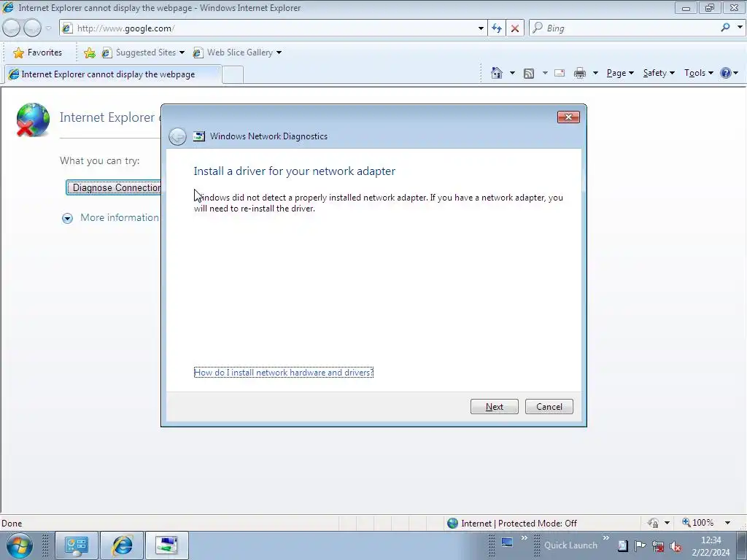Click the Read Mail icon
747x560 pixels.
coord(560,73)
